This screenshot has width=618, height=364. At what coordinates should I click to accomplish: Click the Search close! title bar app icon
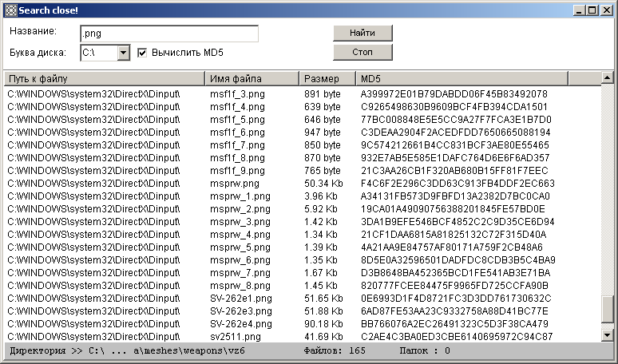pyautogui.click(x=11, y=10)
